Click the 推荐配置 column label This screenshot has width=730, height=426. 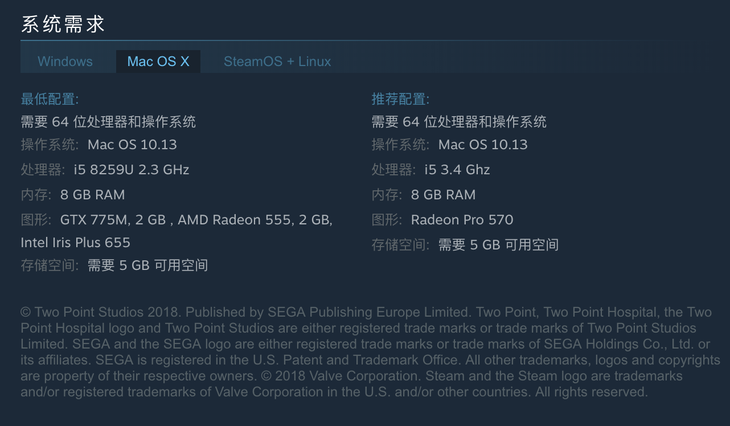coord(400,99)
